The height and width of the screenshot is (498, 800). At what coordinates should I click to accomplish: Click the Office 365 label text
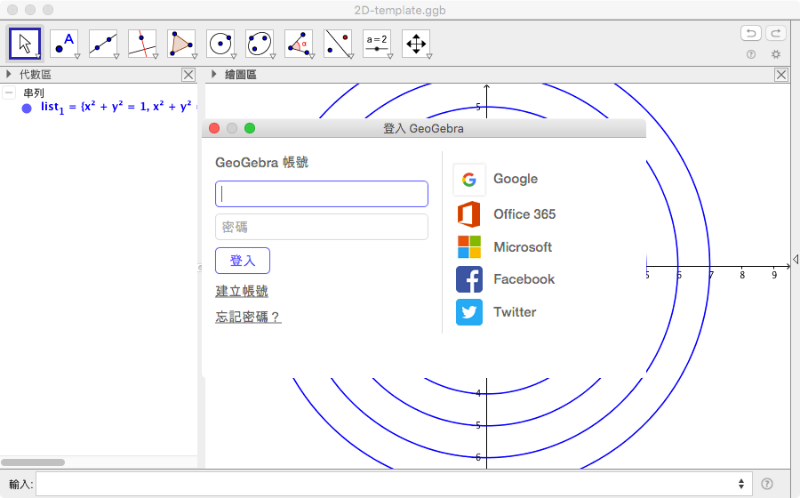(524, 214)
